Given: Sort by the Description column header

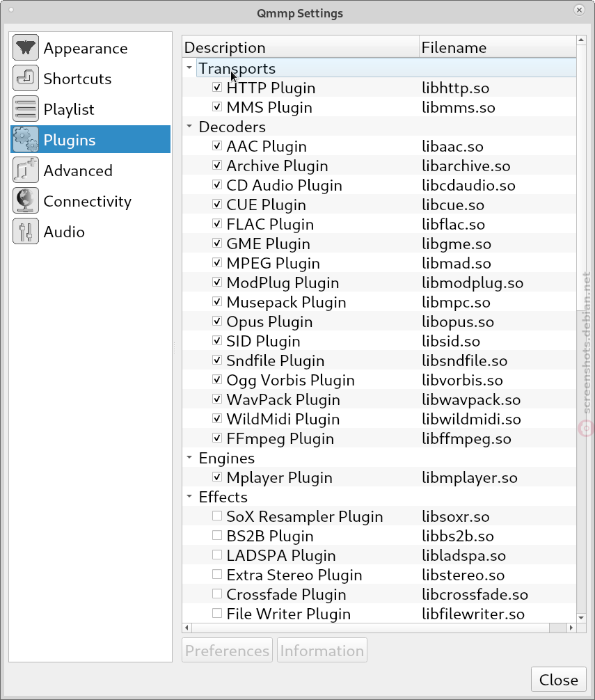Looking at the screenshot, I should [301, 47].
